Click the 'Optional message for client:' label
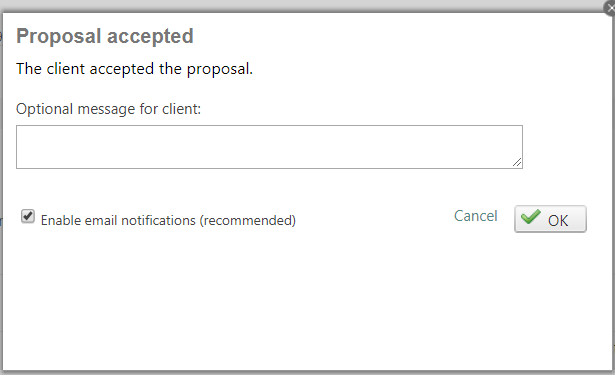This screenshot has height=375, width=615. [108, 109]
